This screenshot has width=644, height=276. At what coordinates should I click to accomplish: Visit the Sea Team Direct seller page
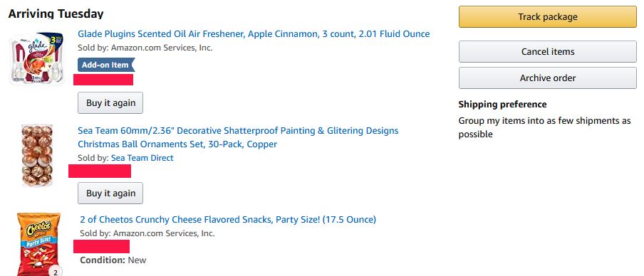click(142, 158)
